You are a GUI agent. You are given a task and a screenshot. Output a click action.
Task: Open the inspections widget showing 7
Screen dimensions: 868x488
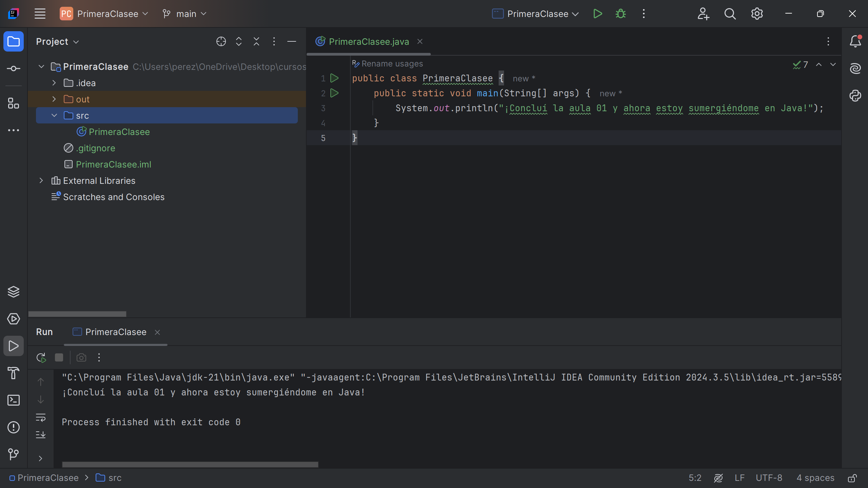801,64
